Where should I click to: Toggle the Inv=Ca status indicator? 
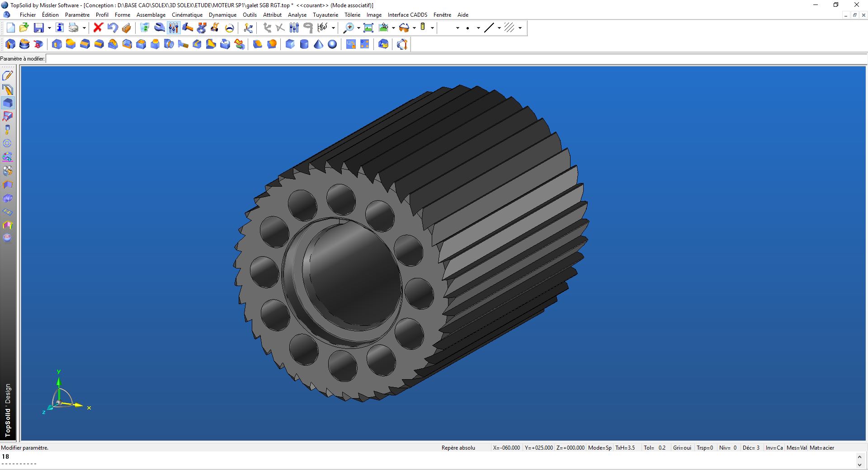[x=774, y=448]
